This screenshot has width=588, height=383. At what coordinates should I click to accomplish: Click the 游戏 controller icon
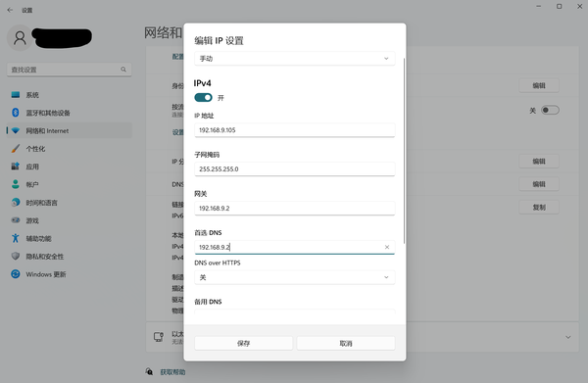tap(16, 220)
